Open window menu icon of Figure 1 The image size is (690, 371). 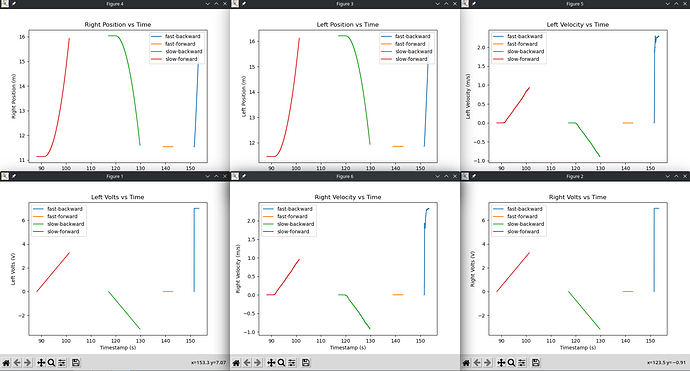click(x=5, y=176)
